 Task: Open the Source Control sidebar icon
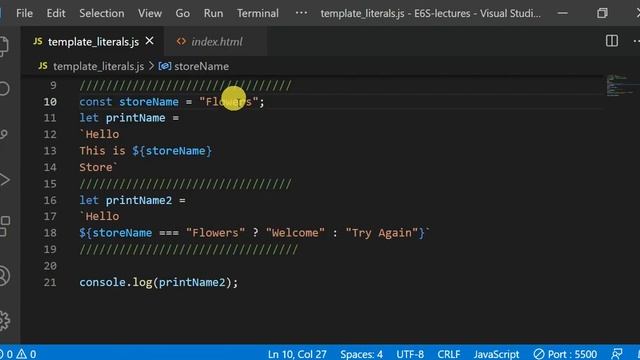click(x=4, y=134)
